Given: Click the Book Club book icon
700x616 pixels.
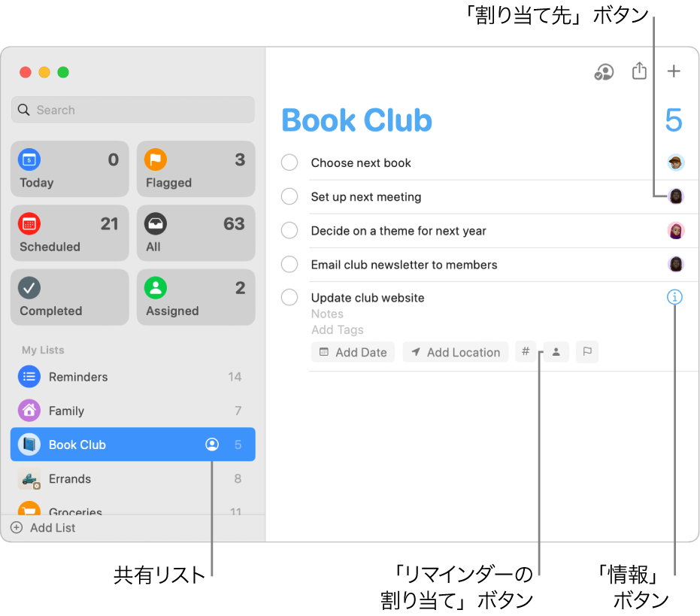Looking at the screenshot, I should [x=29, y=445].
